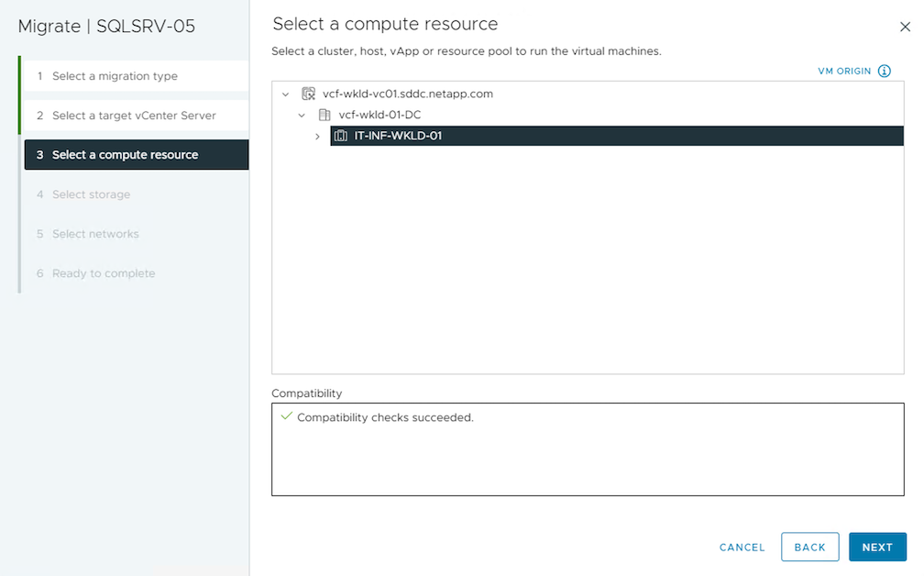
Task: Click the green compatibility success checkmark
Action: (286, 417)
